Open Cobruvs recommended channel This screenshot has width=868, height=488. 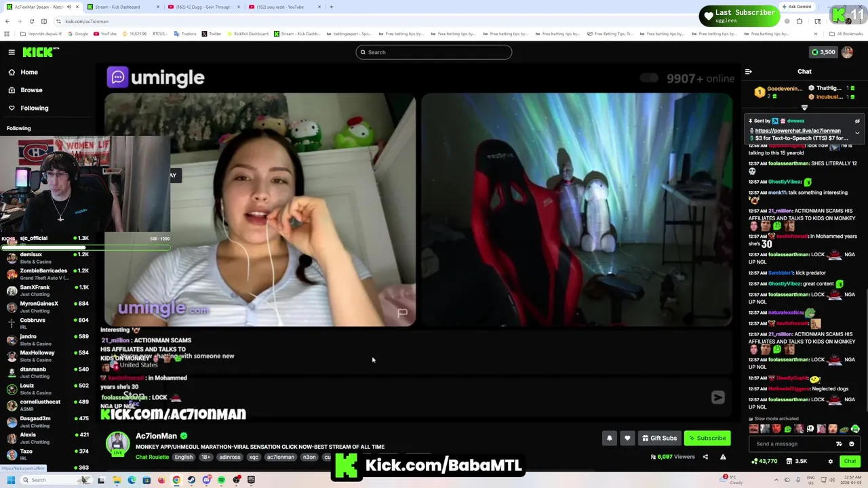tap(47, 323)
